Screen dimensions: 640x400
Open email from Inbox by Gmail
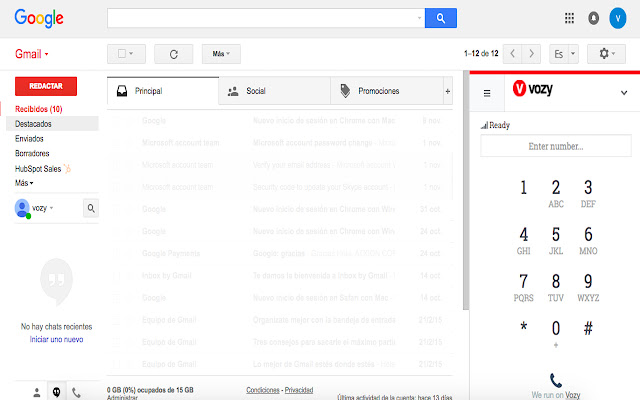click(280, 276)
